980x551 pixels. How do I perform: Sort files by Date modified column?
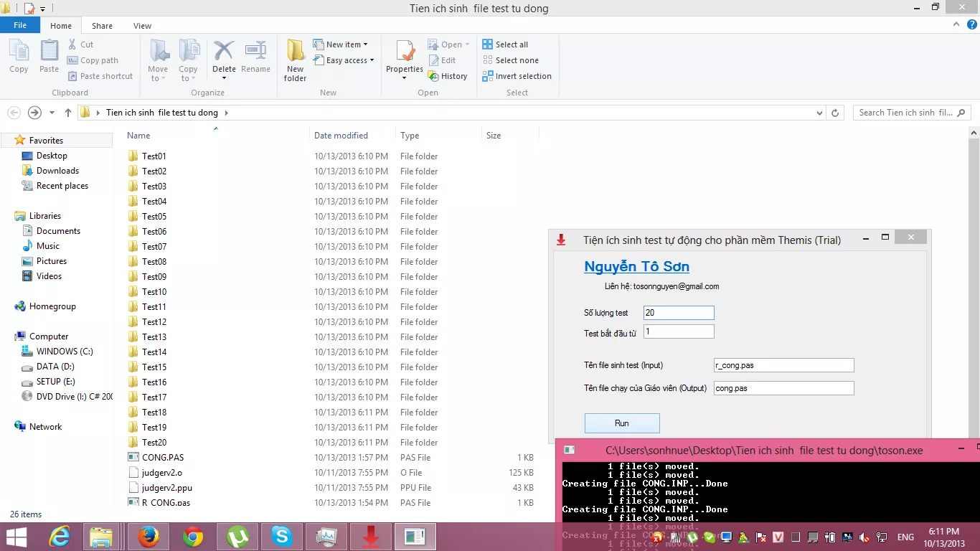click(352, 136)
